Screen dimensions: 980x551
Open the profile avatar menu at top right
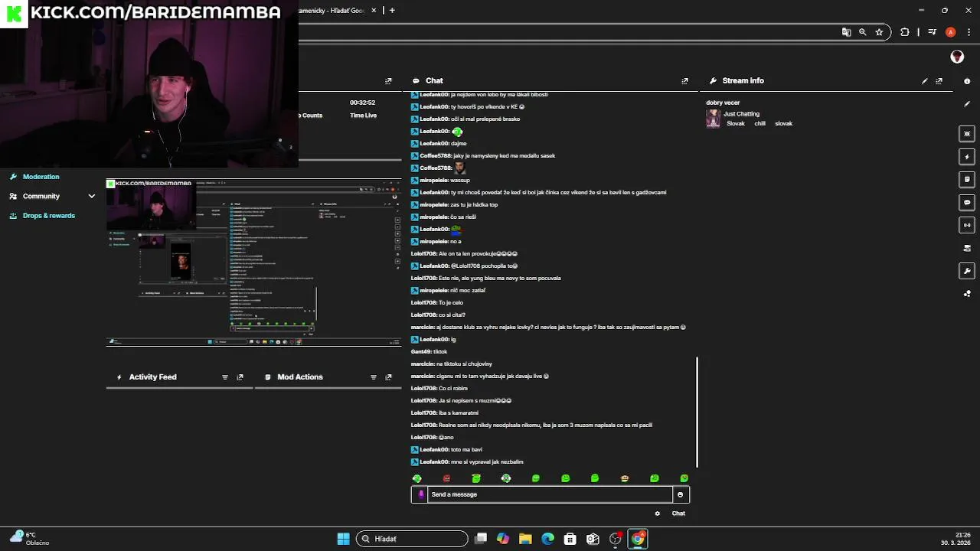pos(957,57)
